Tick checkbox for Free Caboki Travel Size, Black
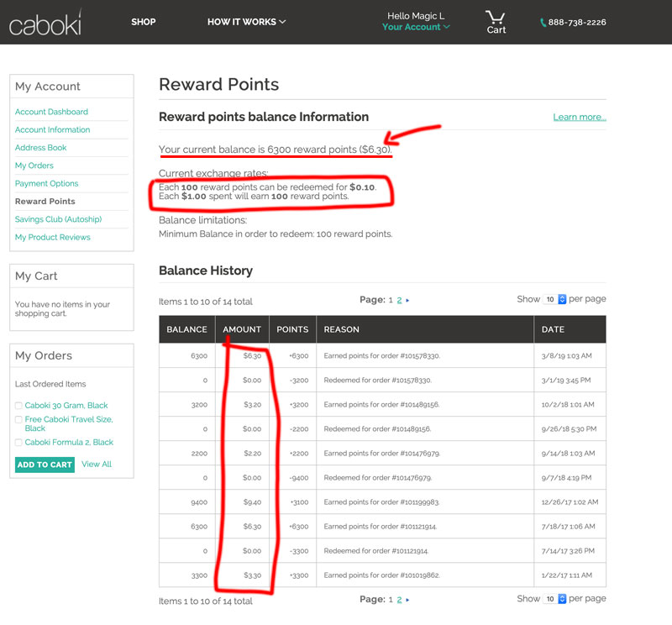The height and width of the screenshot is (625, 672). pos(18,420)
